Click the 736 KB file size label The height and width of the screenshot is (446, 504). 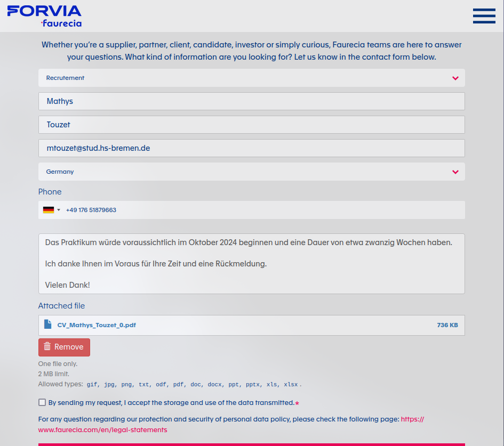(x=447, y=325)
